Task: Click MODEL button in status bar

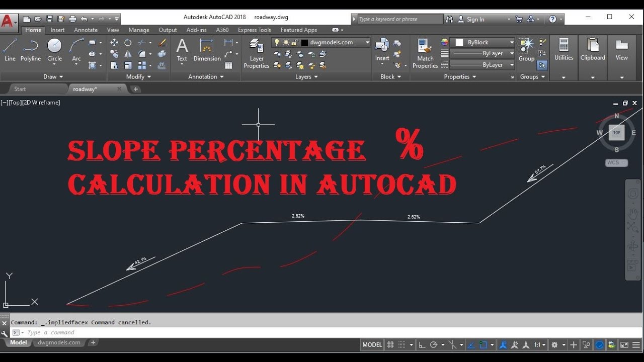Action: (x=372, y=345)
